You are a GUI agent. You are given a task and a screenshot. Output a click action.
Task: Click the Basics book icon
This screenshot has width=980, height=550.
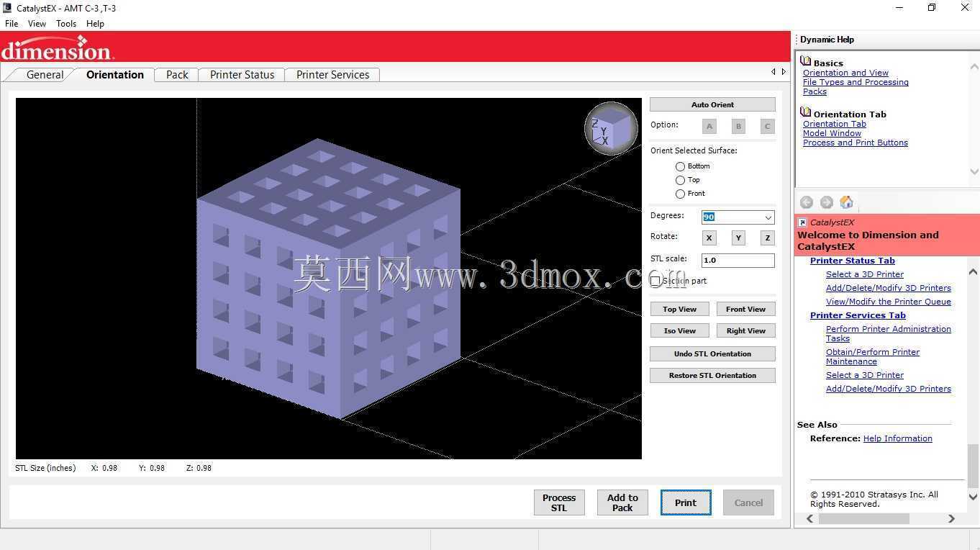[x=806, y=62]
